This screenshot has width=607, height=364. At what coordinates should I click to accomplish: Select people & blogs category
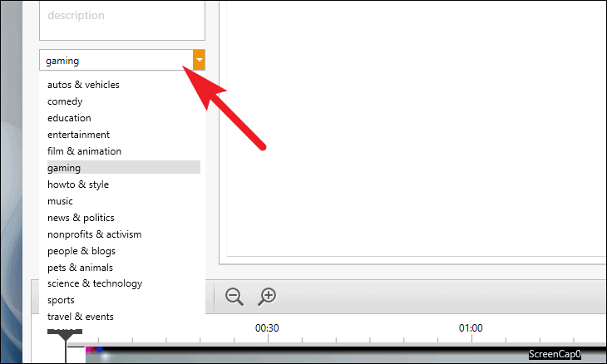tap(81, 251)
